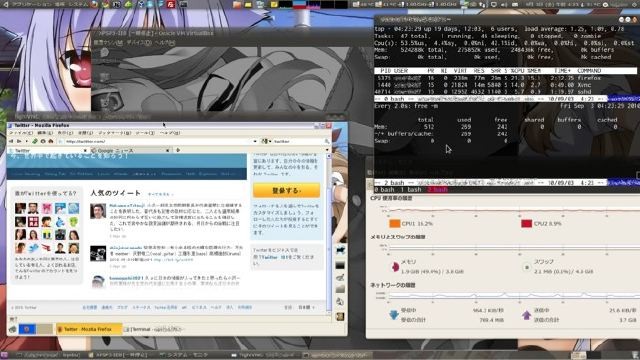
Task: Open Firefox File menu
Action: (x=21, y=133)
